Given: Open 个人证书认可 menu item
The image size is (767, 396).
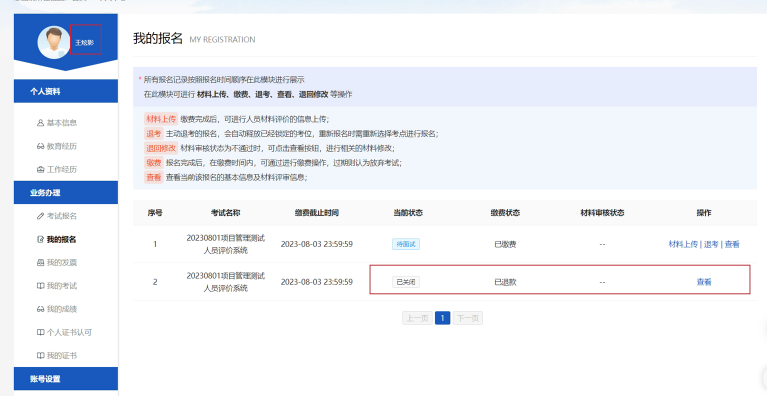Looking at the screenshot, I should pos(69,332).
